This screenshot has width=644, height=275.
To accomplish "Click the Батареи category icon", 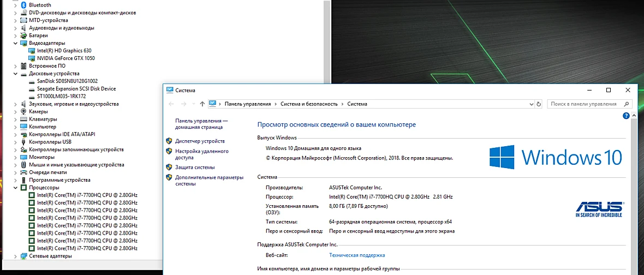I will (x=23, y=35).
